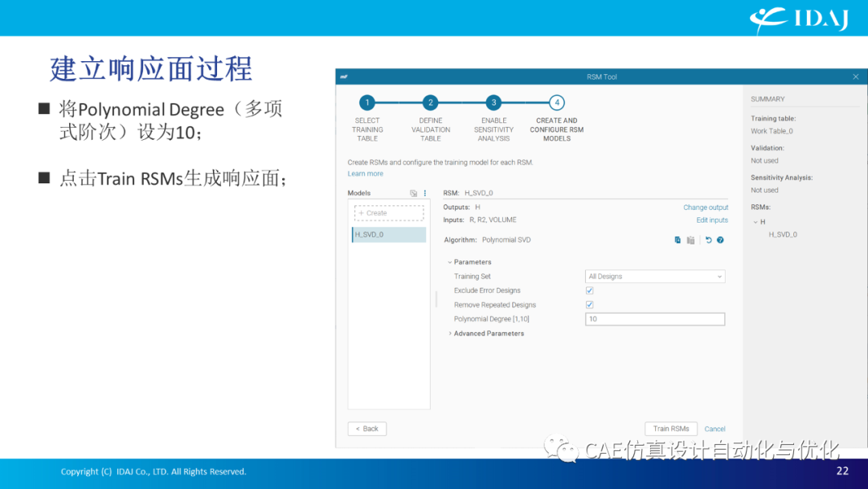Click the Cancel link
The width and height of the screenshot is (868, 489).
[x=714, y=429]
